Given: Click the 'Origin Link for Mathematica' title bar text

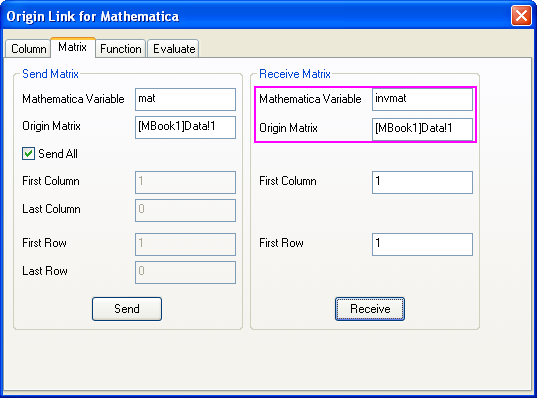Looking at the screenshot, I should (x=92, y=16).
